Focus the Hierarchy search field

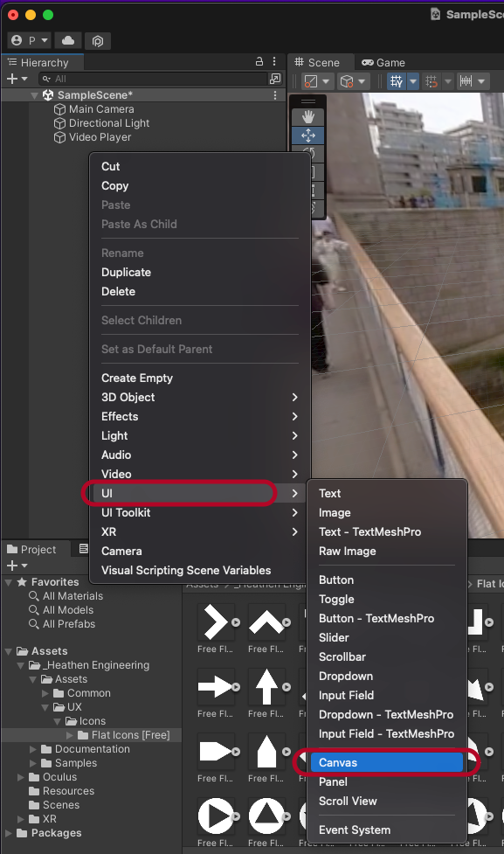pyautogui.click(x=154, y=79)
